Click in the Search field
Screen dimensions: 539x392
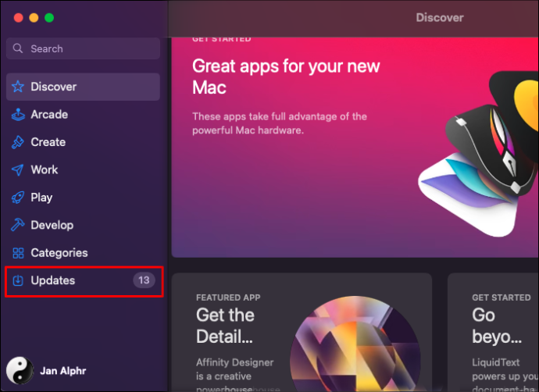tap(83, 48)
